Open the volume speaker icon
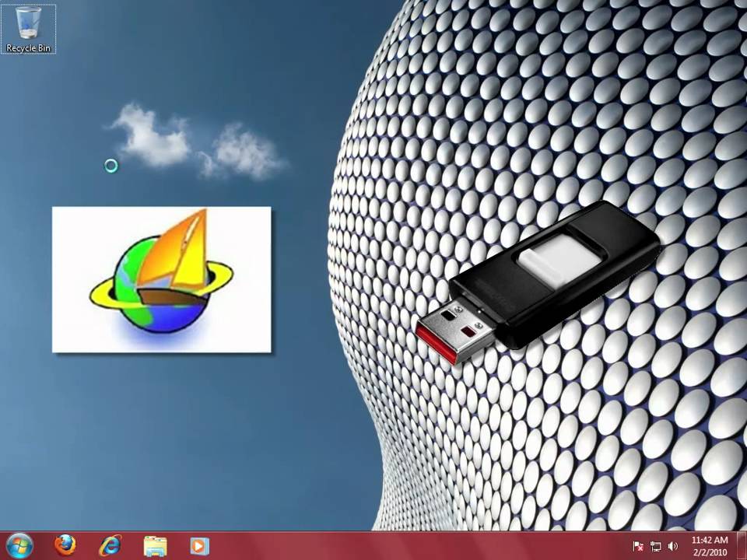747x560 pixels. pos(672,546)
